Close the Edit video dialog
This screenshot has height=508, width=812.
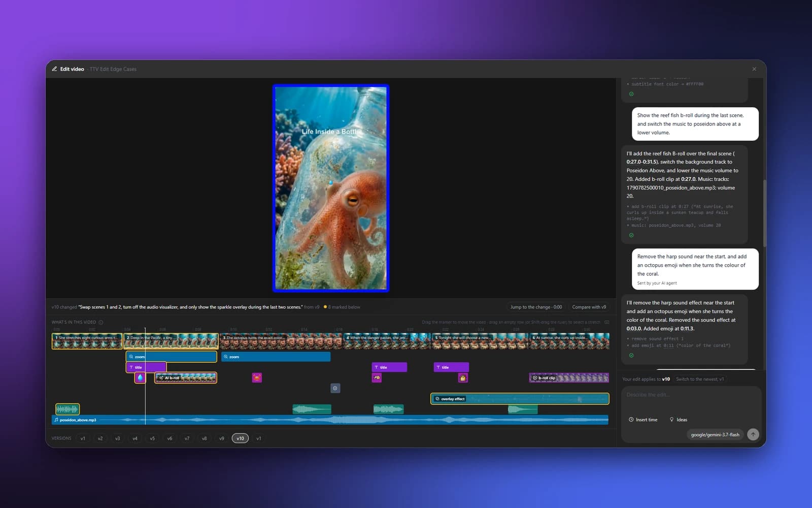point(754,69)
